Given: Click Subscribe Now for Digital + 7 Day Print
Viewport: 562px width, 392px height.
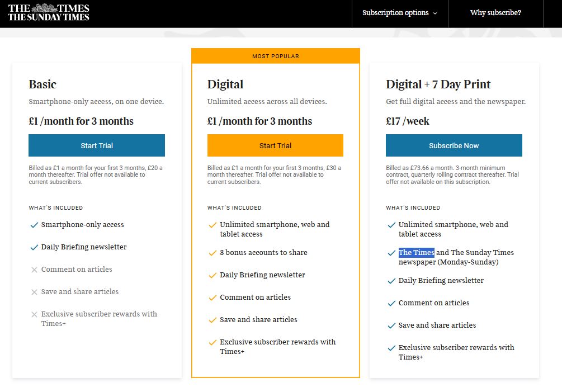Looking at the screenshot, I should [454, 145].
